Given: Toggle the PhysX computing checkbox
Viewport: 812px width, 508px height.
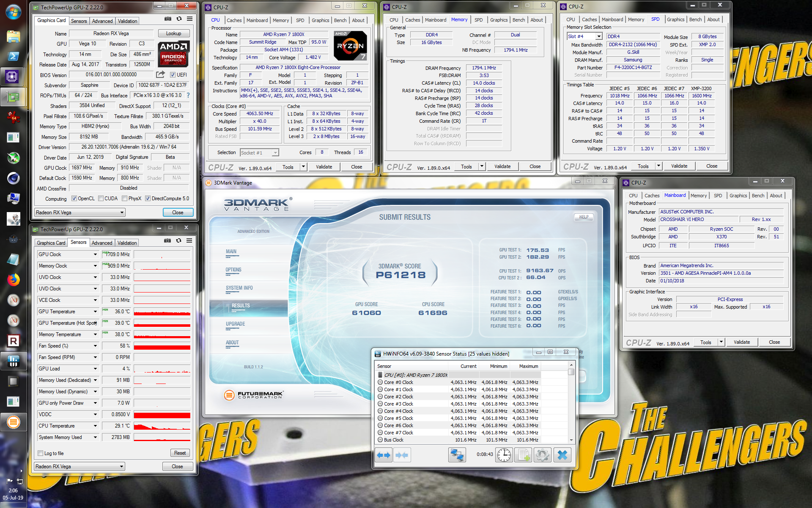Looking at the screenshot, I should tap(124, 199).
